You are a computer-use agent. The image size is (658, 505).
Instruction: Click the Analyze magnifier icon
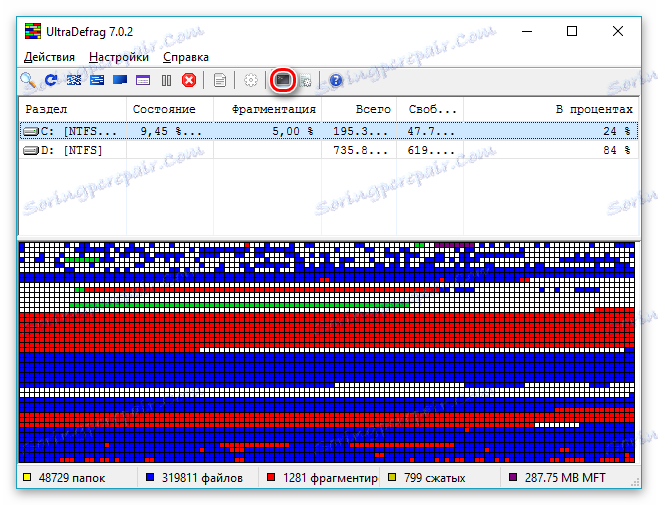pos(28,80)
